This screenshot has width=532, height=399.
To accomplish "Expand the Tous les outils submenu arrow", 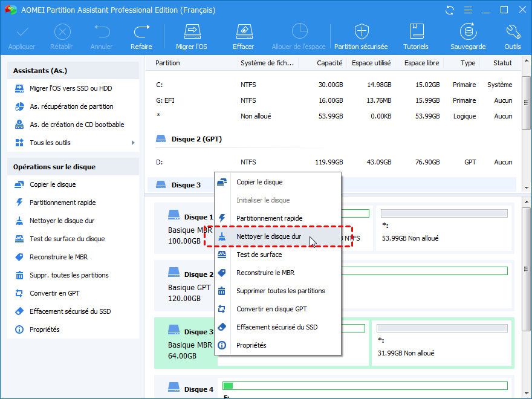I will pos(133,143).
